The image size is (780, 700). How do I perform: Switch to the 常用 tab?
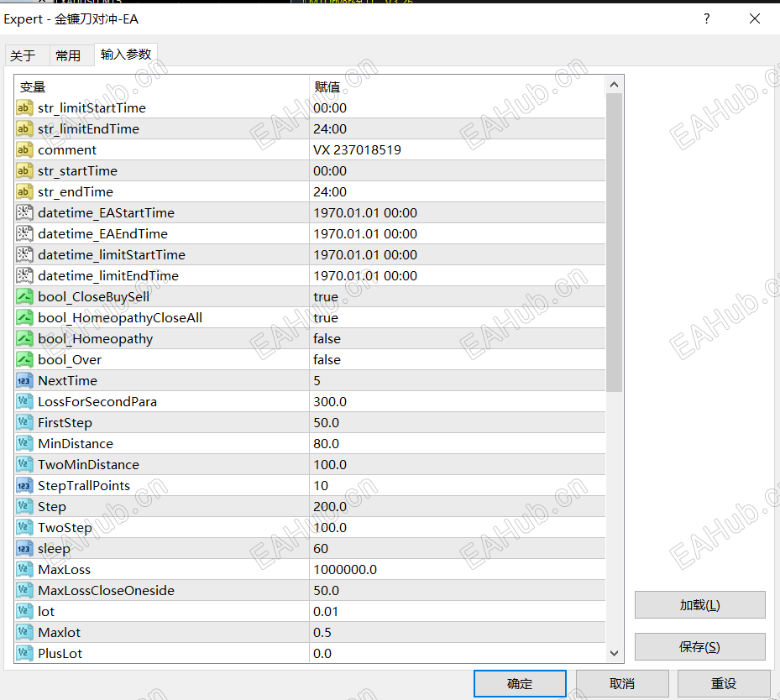[68, 55]
